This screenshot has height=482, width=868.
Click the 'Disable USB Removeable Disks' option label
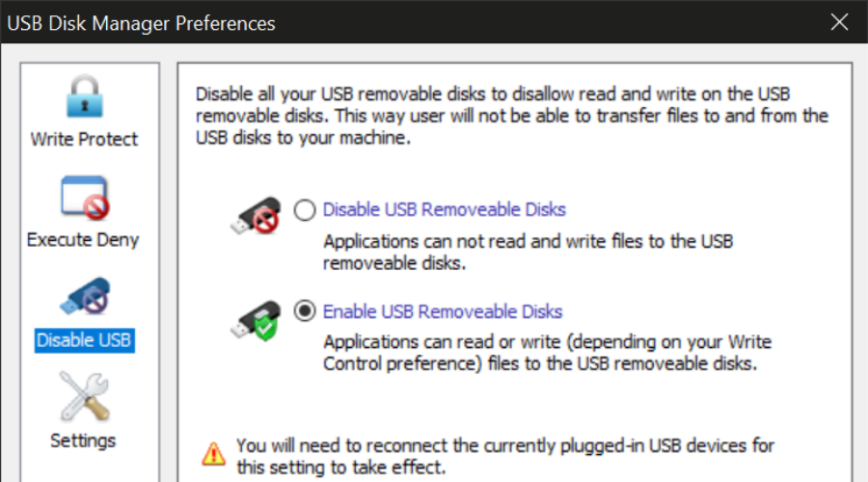point(444,209)
